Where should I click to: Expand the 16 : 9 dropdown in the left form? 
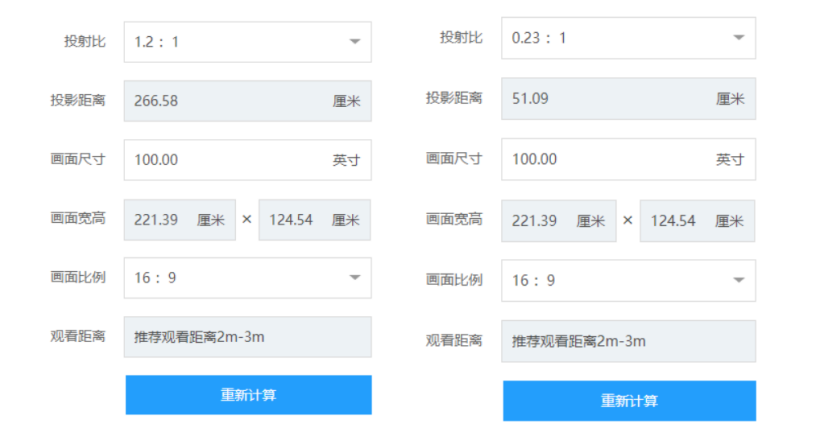click(x=247, y=278)
